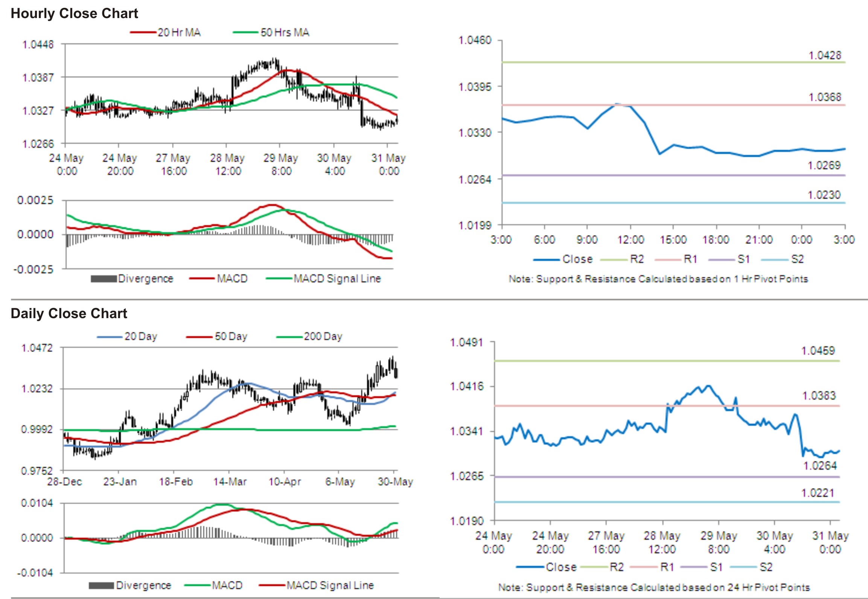Click the 1.0383 R1 level label

pos(819,396)
